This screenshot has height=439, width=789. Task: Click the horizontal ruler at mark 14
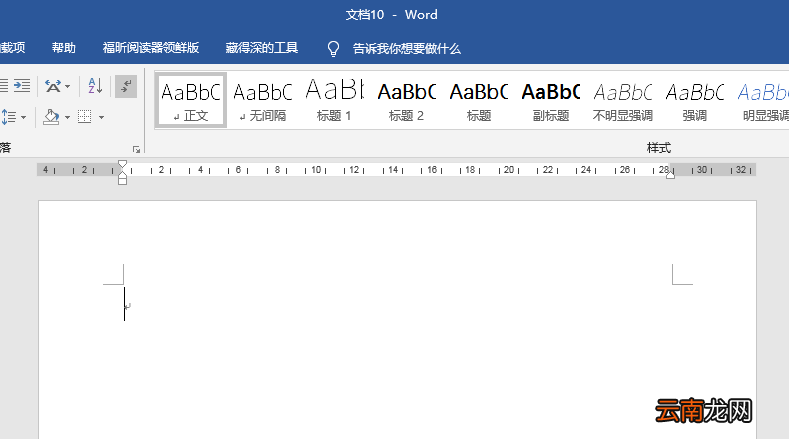point(393,170)
